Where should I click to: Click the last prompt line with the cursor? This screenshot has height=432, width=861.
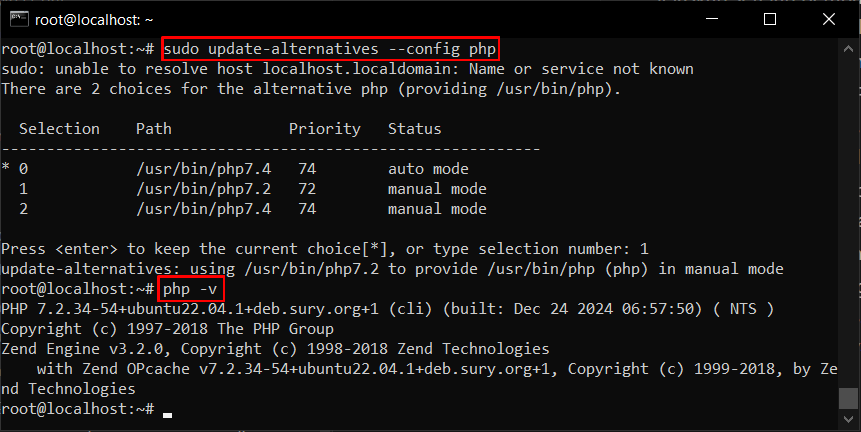point(87,409)
